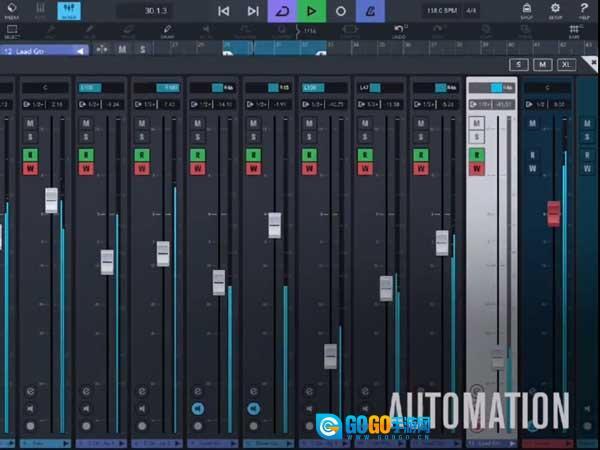Click the Undo tool icon

pos(400,30)
